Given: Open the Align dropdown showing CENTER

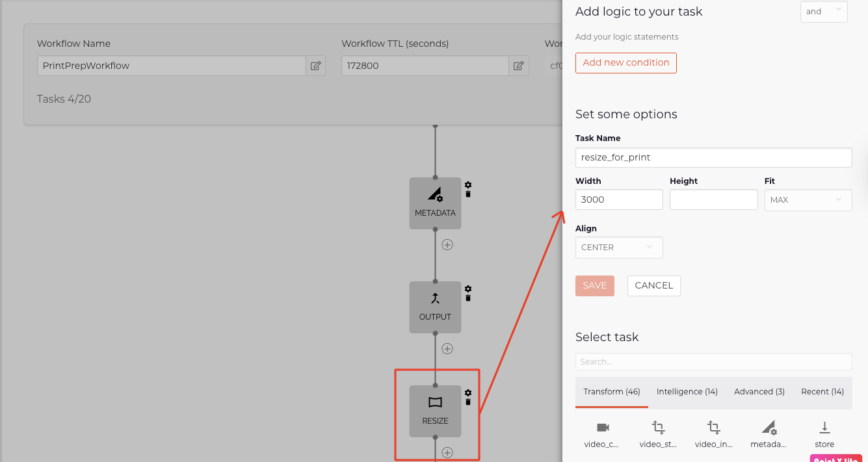Looking at the screenshot, I should (x=618, y=248).
